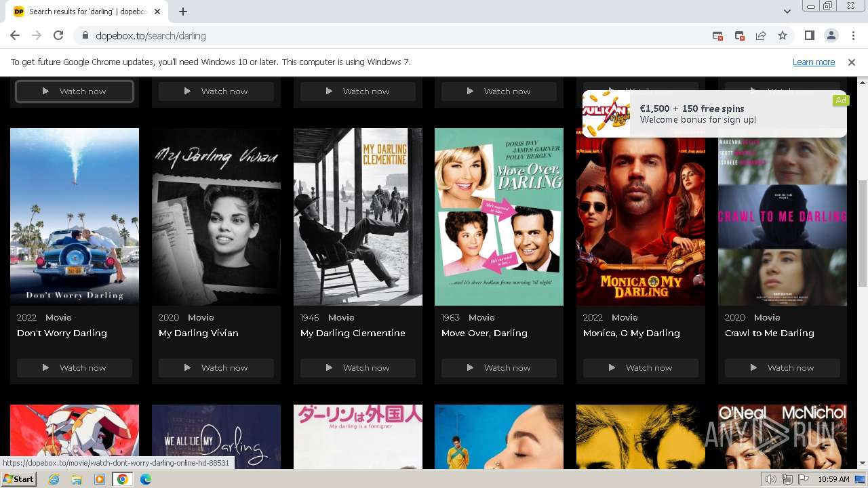Viewport: 868px width, 488px height.
Task: Click the scrollbar down arrow
Action: [863, 464]
